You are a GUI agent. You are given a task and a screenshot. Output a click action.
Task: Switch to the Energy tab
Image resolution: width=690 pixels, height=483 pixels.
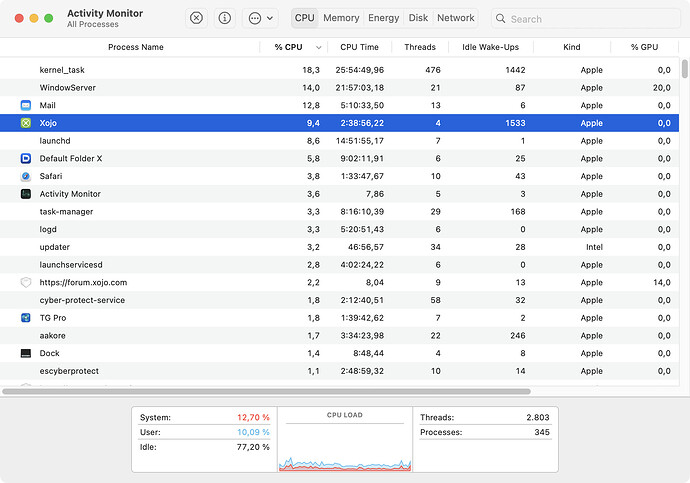click(x=383, y=18)
